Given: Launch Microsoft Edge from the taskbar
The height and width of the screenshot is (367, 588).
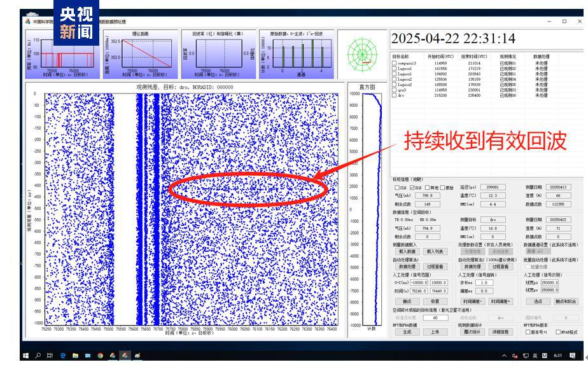Looking at the screenshot, I should [63, 355].
